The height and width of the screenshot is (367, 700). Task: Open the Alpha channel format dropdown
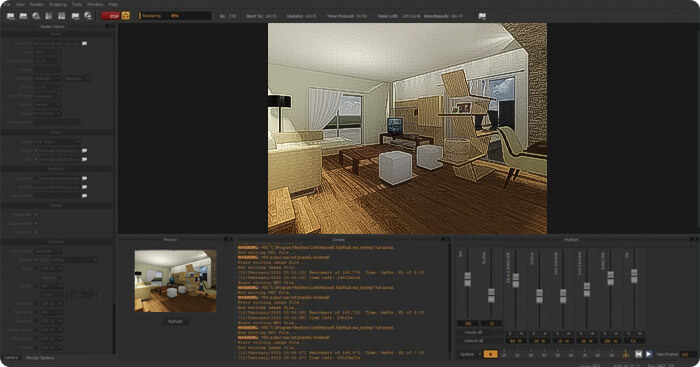click(51, 268)
